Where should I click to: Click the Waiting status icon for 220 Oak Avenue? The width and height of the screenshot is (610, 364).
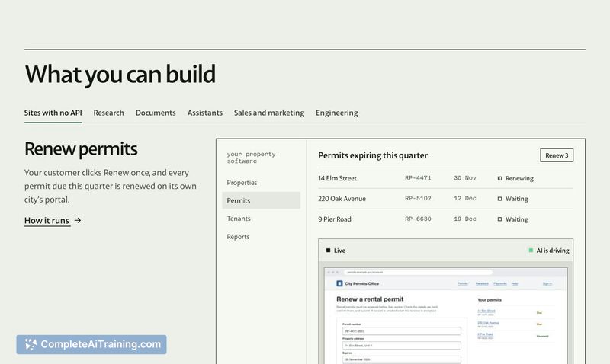pos(499,199)
